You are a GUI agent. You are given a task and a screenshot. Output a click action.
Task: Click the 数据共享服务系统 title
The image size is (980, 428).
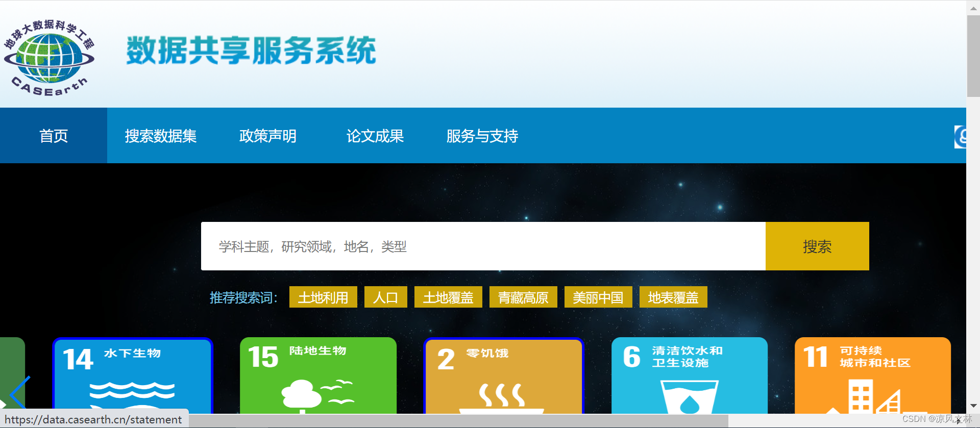pyautogui.click(x=251, y=51)
